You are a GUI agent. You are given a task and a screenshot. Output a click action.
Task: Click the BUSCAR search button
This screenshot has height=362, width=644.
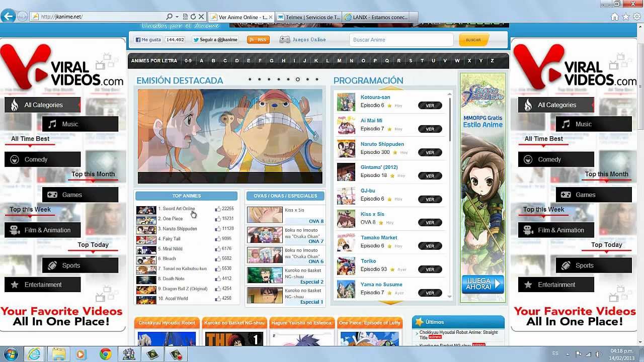pos(473,40)
